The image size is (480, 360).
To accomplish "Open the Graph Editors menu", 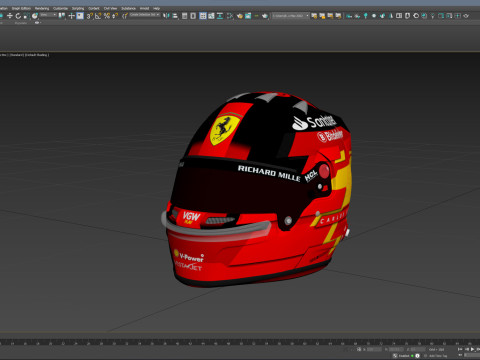I will click(x=21, y=8).
